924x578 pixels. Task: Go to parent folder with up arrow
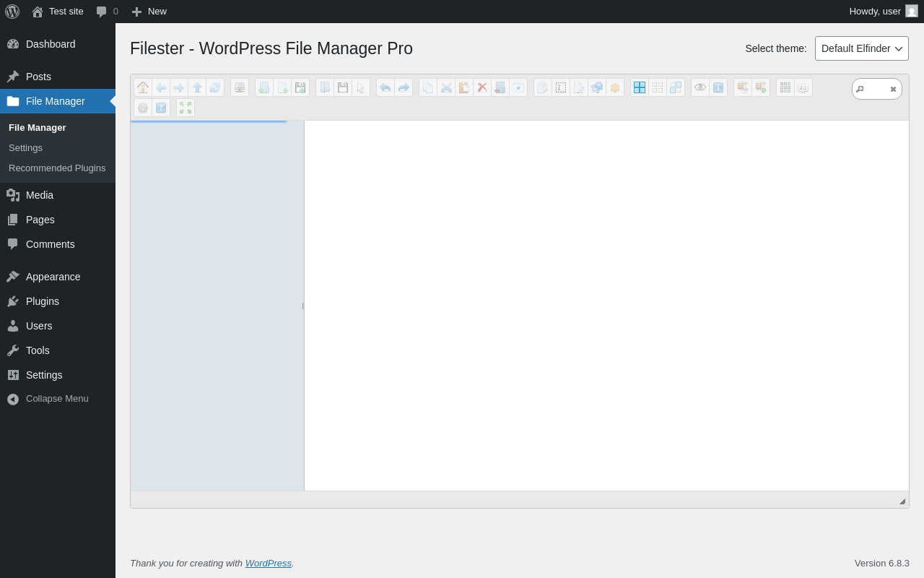197,87
